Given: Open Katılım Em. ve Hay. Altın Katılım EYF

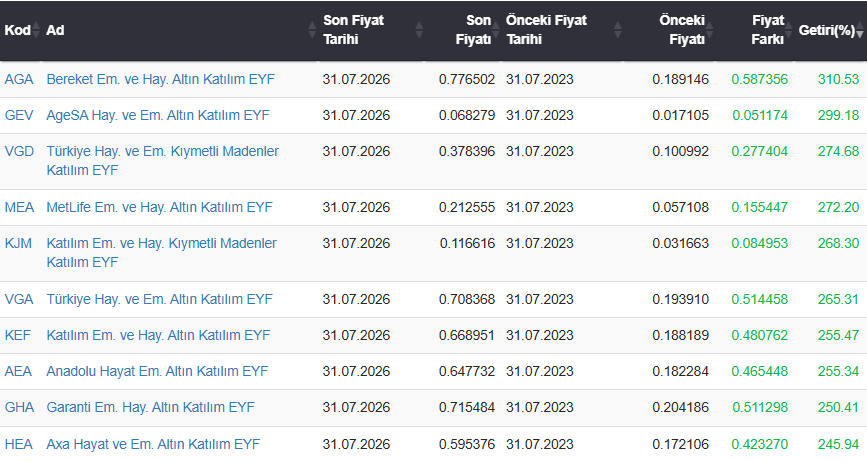Looking at the screenshot, I should tap(158, 335).
